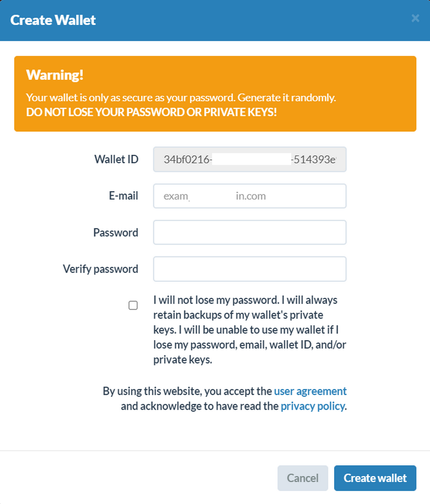Open the user agreement link

310,391
